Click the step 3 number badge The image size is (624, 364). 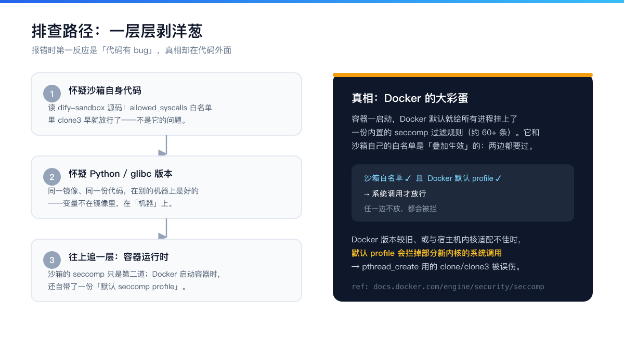(52, 261)
